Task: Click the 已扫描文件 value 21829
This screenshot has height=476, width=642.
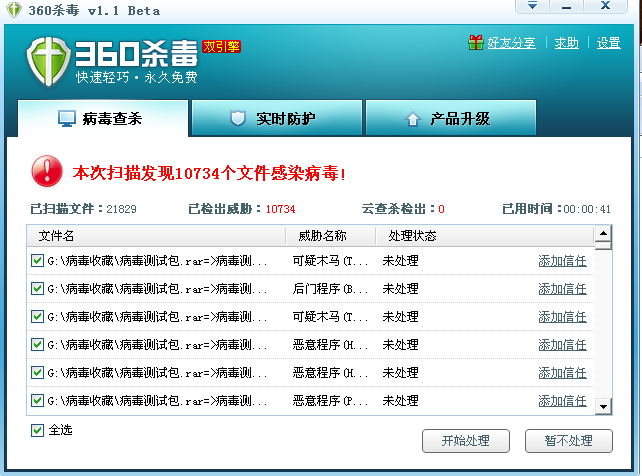Action: click(x=121, y=209)
